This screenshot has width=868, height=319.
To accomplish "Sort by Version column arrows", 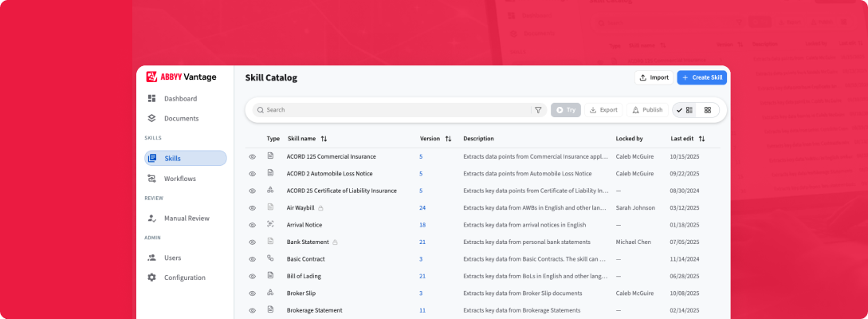I will pos(448,139).
